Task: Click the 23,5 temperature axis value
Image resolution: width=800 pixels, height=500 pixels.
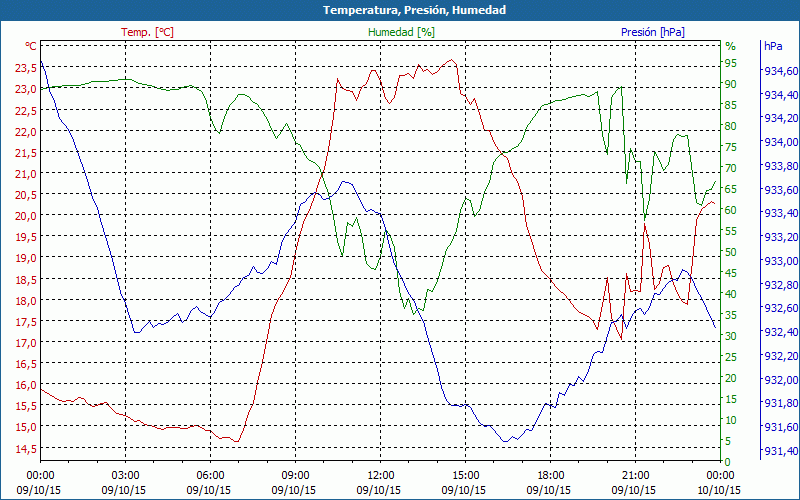Action: (x=26, y=67)
